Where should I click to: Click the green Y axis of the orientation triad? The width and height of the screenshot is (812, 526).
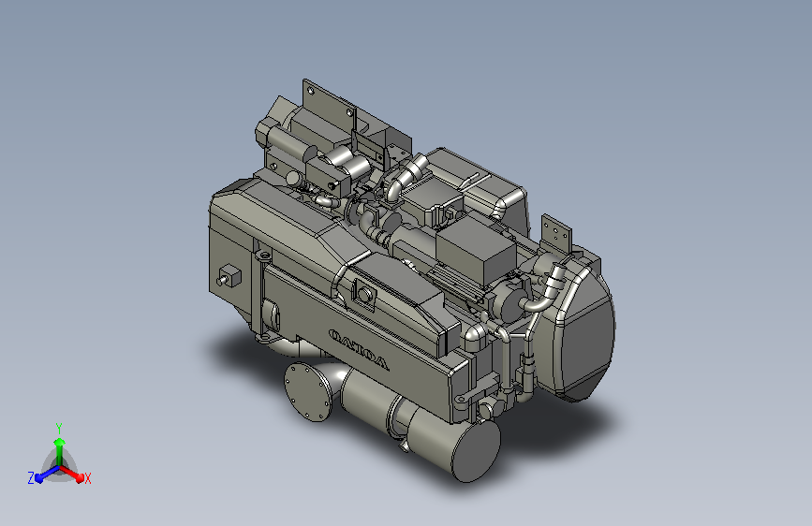[60, 450]
